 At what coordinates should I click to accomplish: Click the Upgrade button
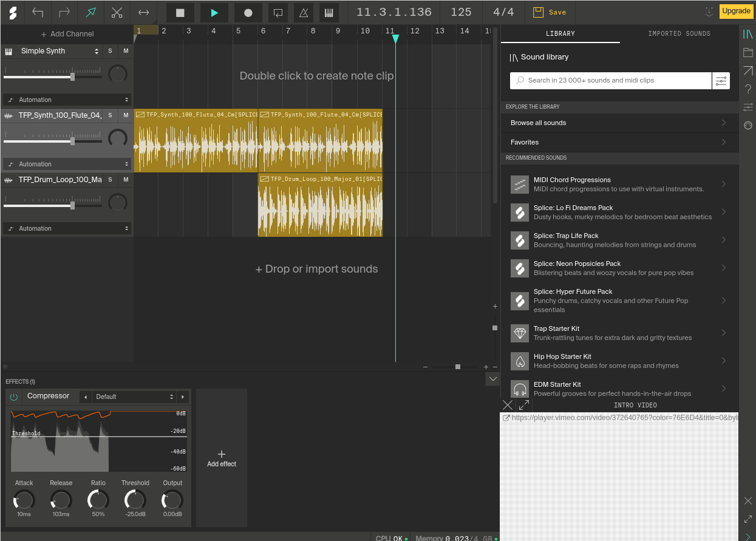736,11
